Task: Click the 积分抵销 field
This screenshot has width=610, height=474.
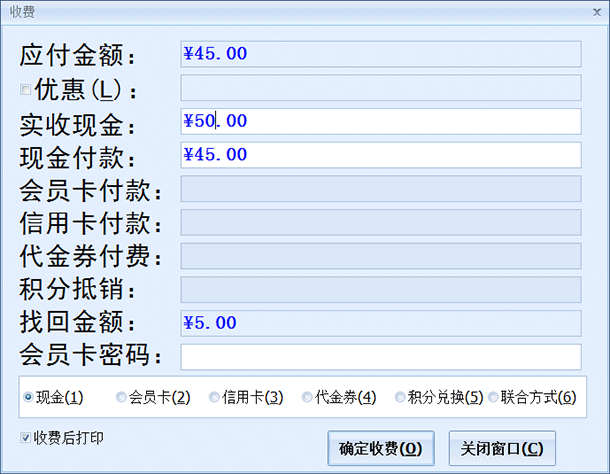Action: click(381, 290)
